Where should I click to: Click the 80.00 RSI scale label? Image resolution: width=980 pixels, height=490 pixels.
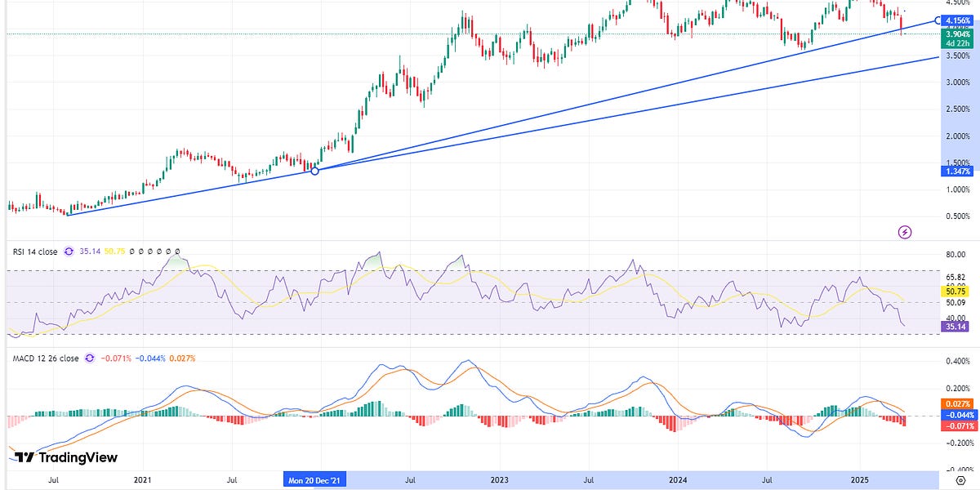pos(955,254)
